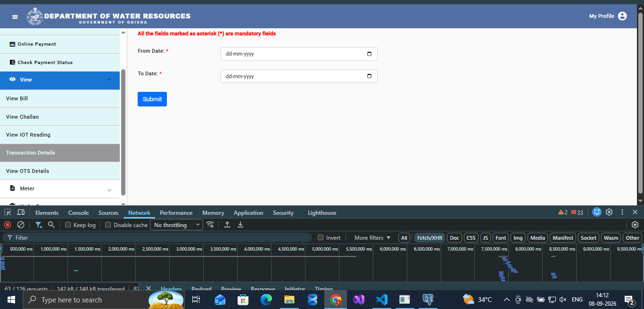Check the Disable cache option
644x309 pixels.
coord(108,225)
